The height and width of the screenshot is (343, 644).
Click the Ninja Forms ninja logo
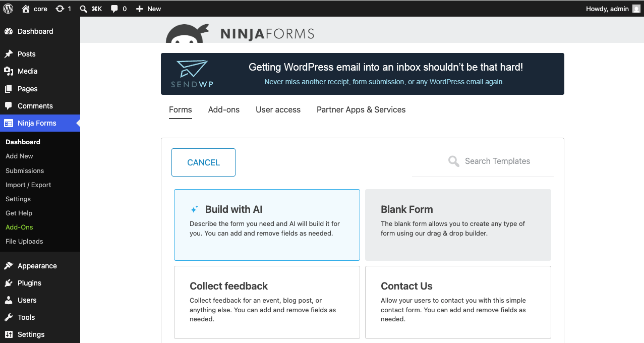[x=188, y=33]
